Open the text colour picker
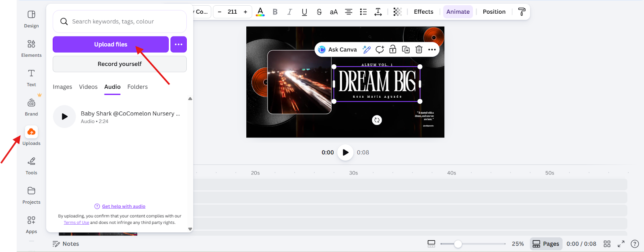This screenshot has width=644, height=252. click(x=260, y=12)
